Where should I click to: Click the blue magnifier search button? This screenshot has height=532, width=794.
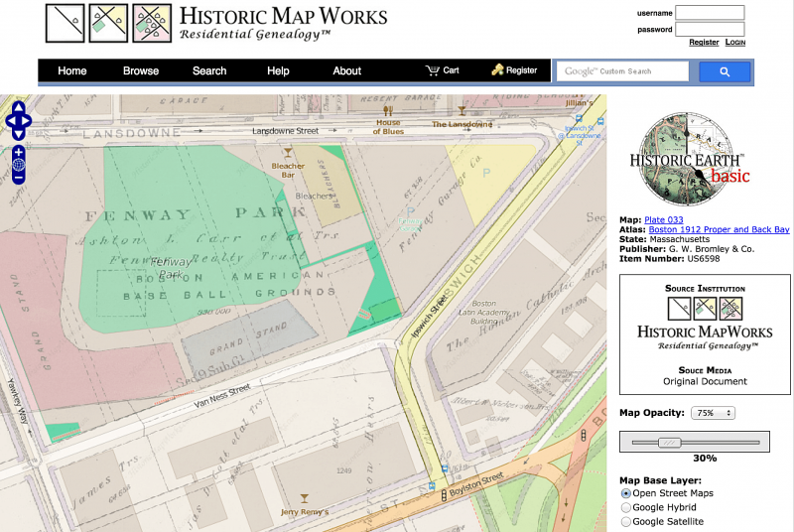(x=725, y=71)
